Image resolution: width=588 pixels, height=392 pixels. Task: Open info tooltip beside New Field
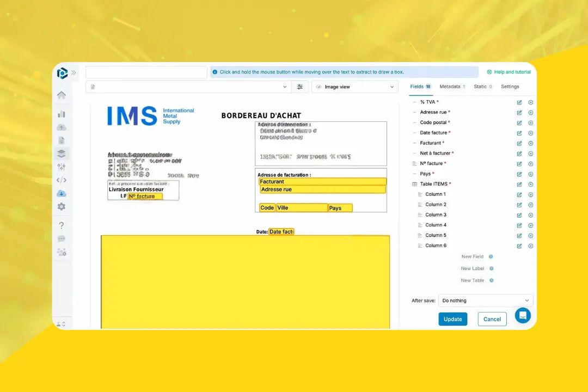[491, 256]
